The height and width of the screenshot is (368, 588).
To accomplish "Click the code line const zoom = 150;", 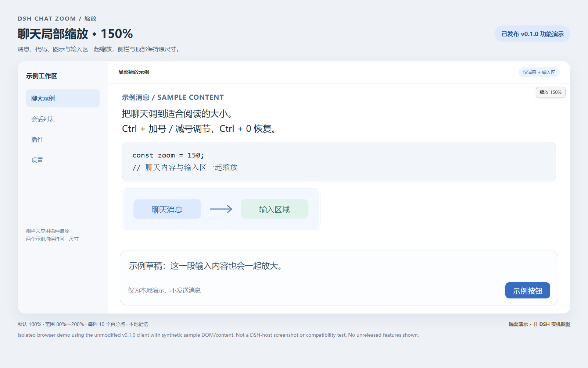I will coord(168,155).
